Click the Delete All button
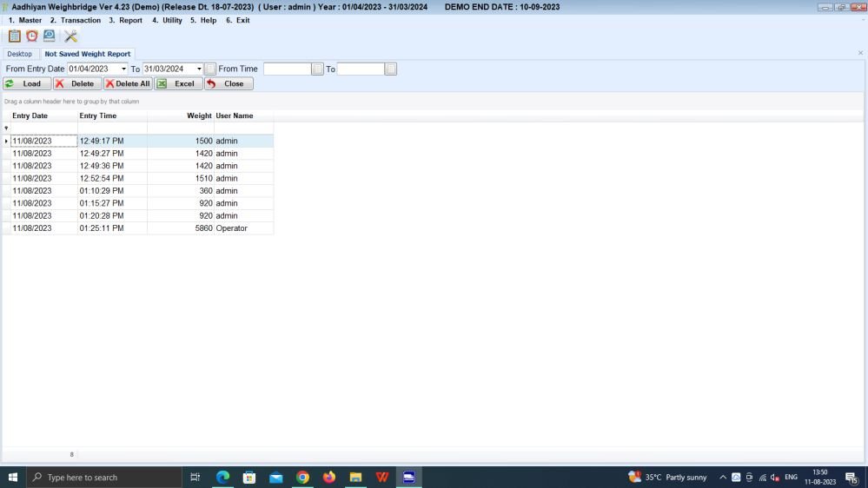The image size is (868, 488). pyautogui.click(x=128, y=83)
